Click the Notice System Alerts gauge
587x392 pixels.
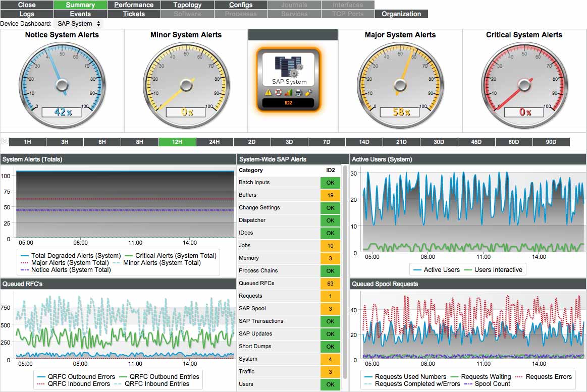(x=62, y=85)
